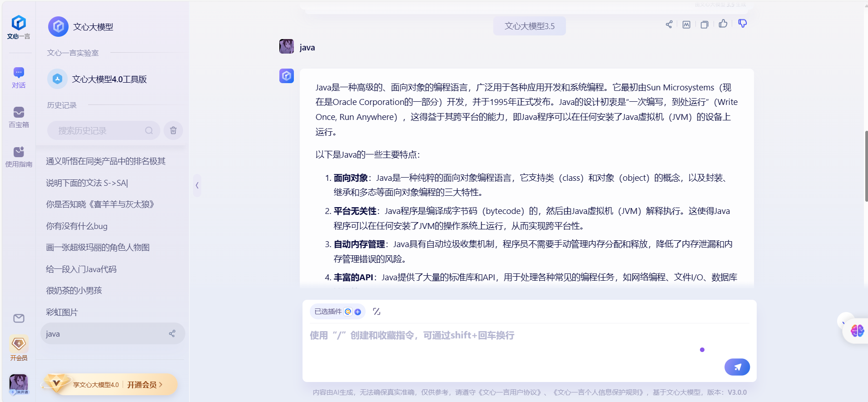This screenshot has width=868, height=402.
Task: Share the java conversation from history list
Action: 172,334
